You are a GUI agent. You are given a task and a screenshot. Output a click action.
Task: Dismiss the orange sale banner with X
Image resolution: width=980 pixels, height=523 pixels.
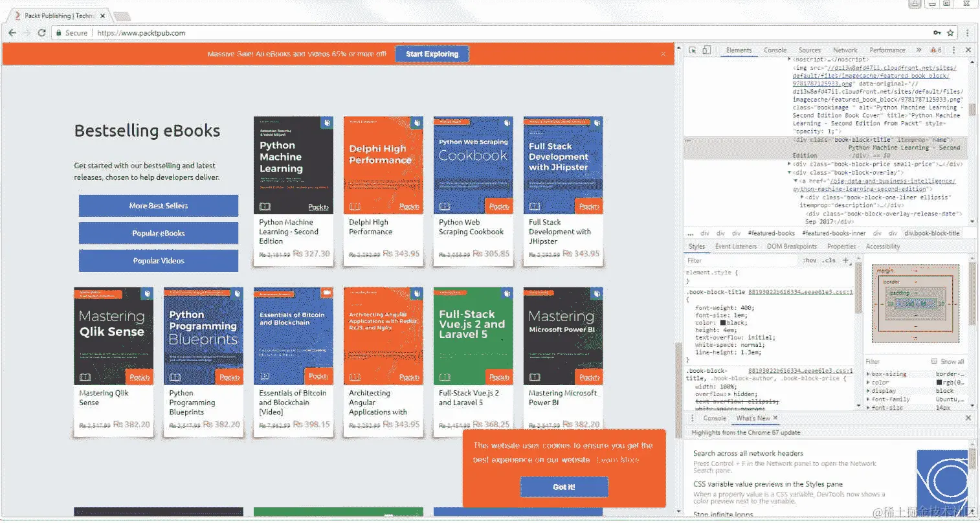click(x=663, y=54)
